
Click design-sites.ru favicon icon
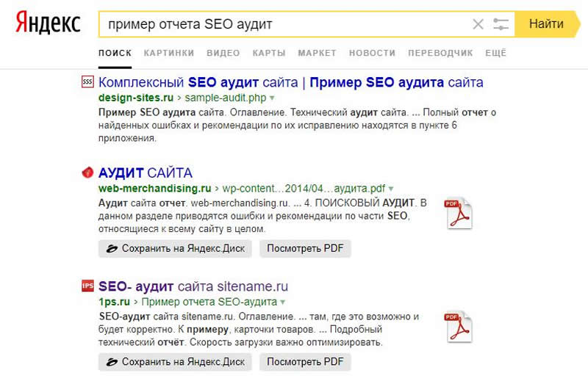click(87, 81)
